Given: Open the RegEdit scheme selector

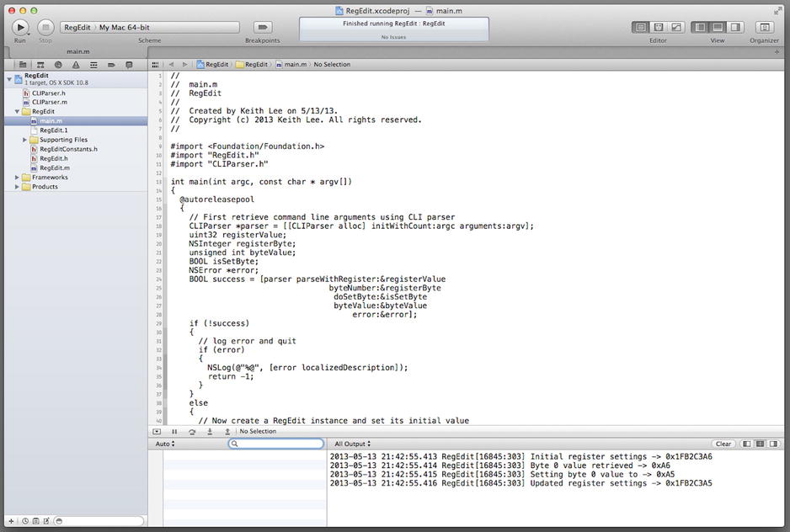Looking at the screenshot, I should pos(77,28).
